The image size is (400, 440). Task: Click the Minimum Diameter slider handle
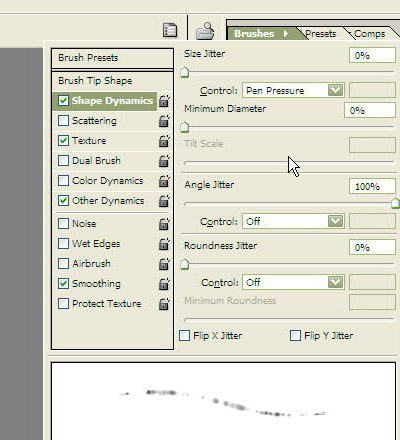pos(184,127)
